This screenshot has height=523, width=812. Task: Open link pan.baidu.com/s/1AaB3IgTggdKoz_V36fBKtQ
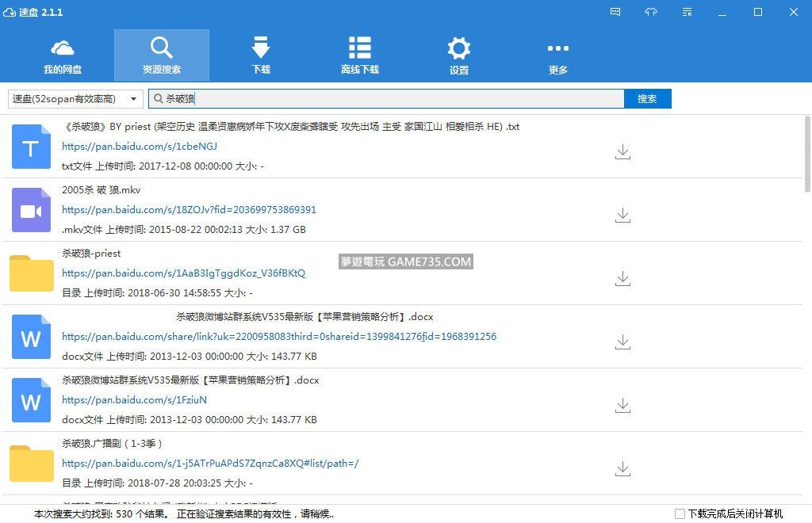pyautogui.click(x=183, y=273)
